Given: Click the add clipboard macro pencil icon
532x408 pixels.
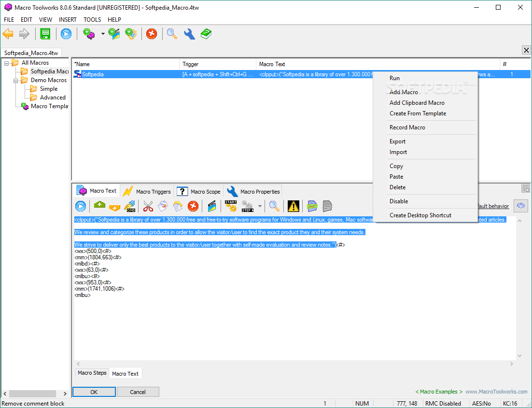Looking at the screenshot, I should pos(131,34).
